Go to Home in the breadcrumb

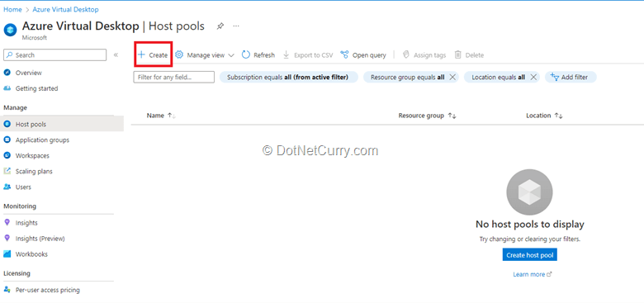(x=12, y=9)
